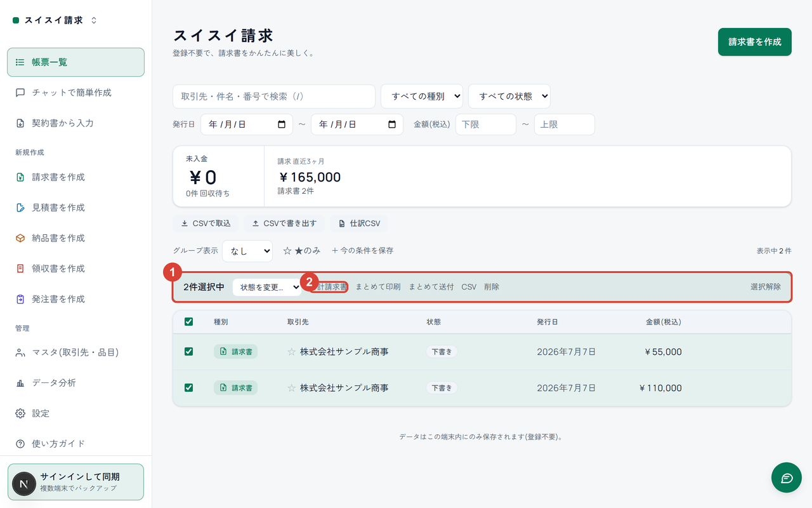The image size is (812, 508).
Task: Open 見積書を作成 in the sidebar
Action: [75, 208]
